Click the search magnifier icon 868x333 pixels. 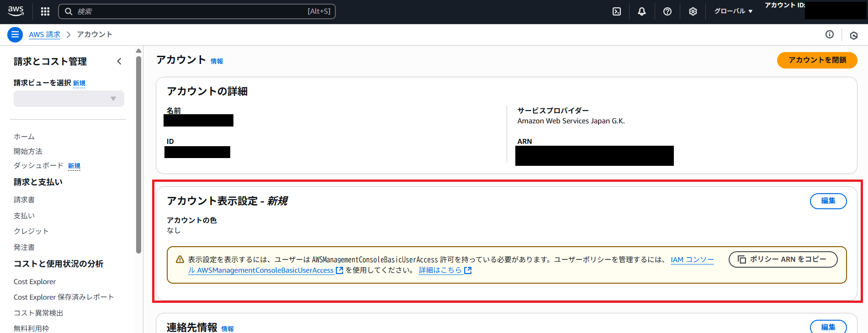click(69, 11)
